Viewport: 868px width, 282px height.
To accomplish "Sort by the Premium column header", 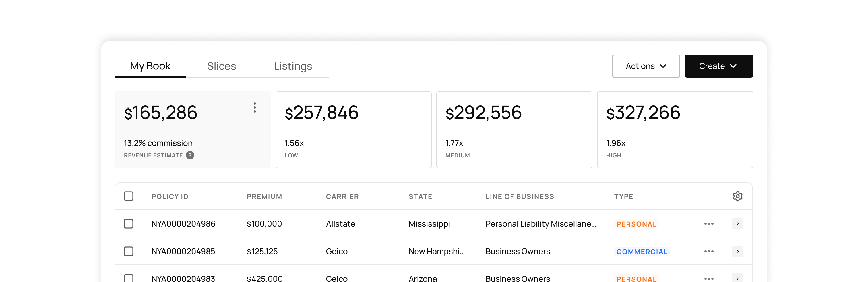I will click(x=264, y=196).
